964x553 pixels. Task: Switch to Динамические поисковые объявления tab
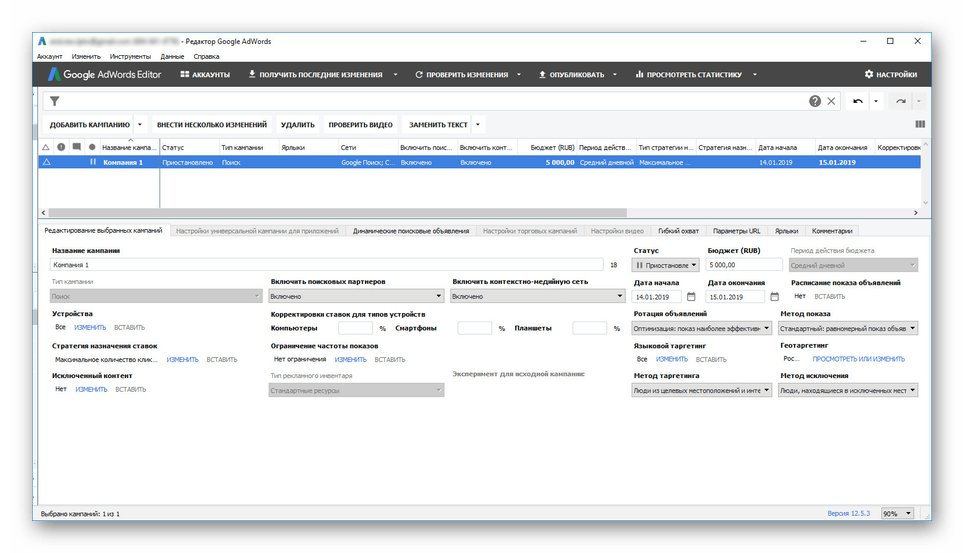(x=411, y=231)
